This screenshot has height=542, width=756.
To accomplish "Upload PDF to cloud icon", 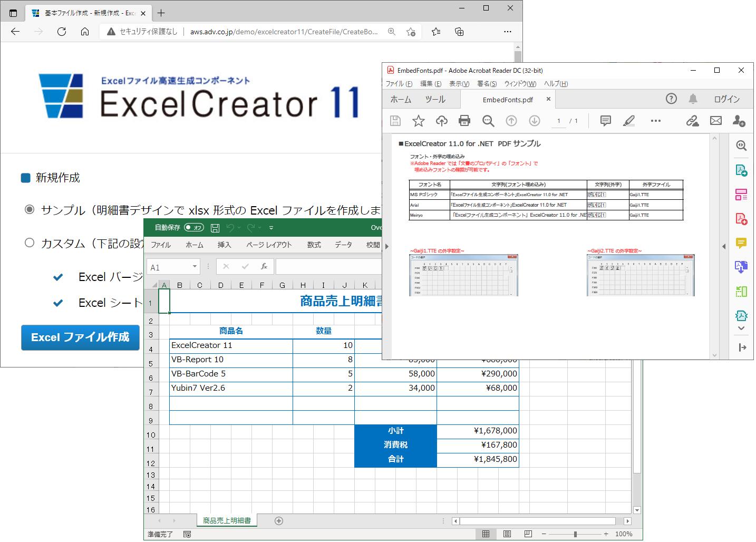I will coord(442,121).
